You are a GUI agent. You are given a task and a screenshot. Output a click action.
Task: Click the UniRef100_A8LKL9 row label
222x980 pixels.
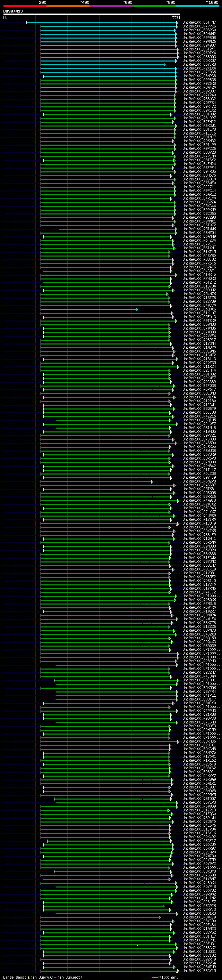(x=199, y=569)
